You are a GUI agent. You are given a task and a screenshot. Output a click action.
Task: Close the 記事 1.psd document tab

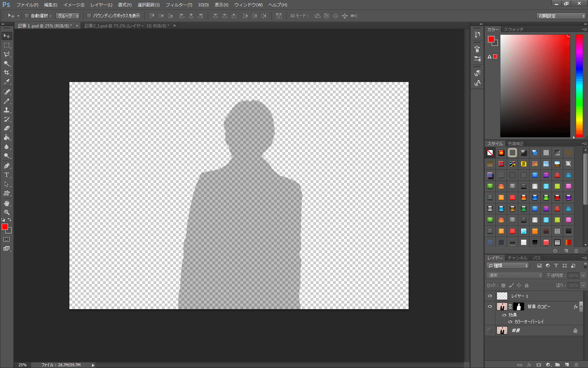77,26
